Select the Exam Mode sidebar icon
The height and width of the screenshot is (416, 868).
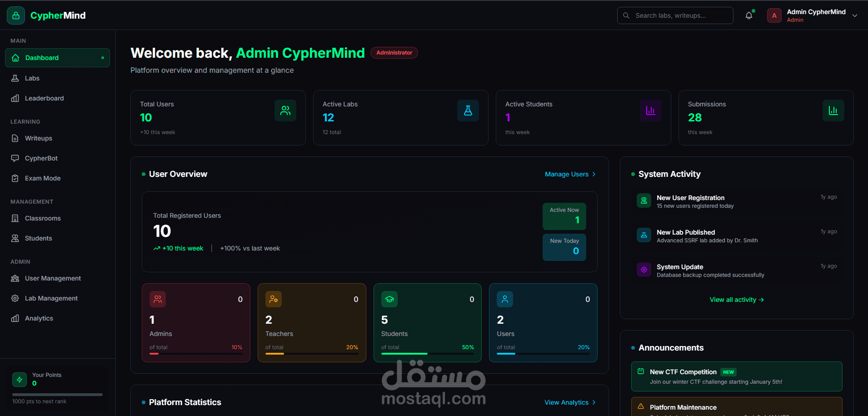(x=15, y=178)
